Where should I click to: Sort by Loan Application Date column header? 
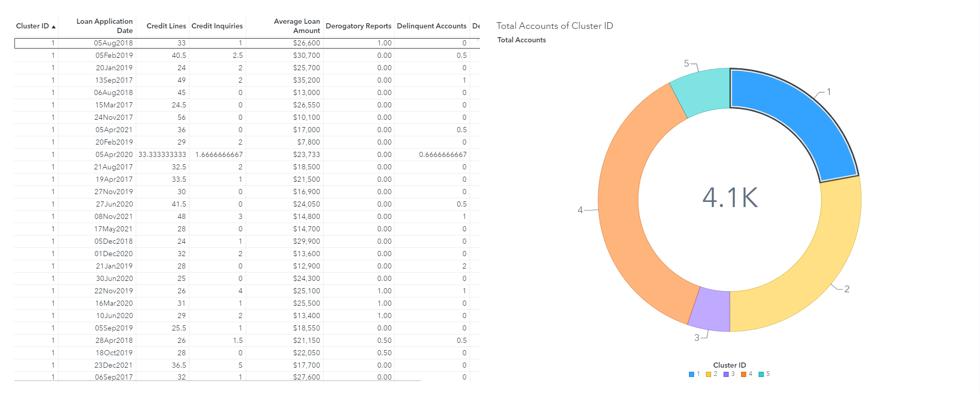[104, 26]
